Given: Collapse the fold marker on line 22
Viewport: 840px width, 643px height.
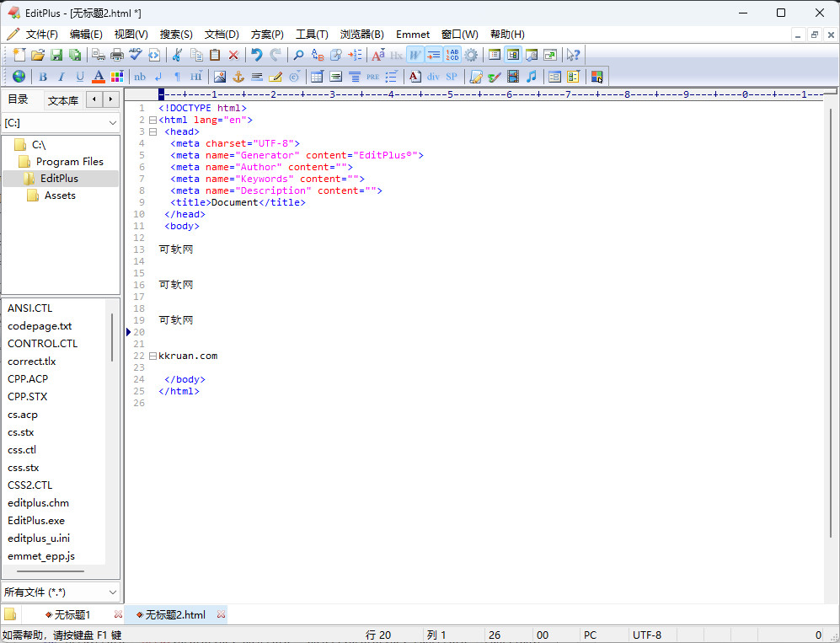Looking at the screenshot, I should tap(152, 356).
